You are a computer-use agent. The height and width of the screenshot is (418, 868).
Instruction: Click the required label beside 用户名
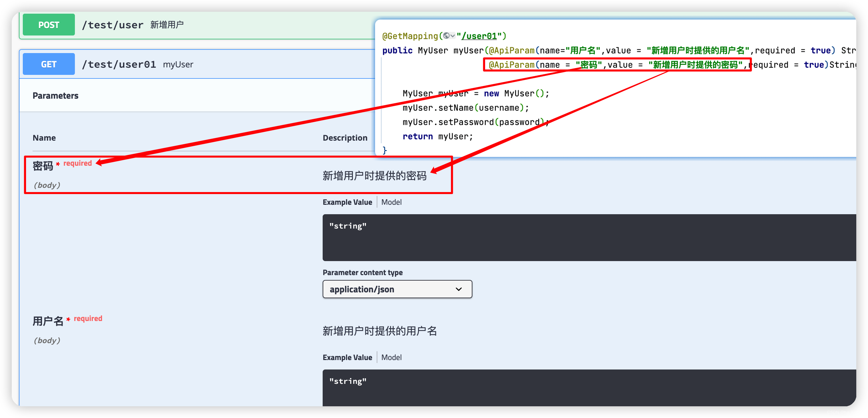click(x=88, y=318)
